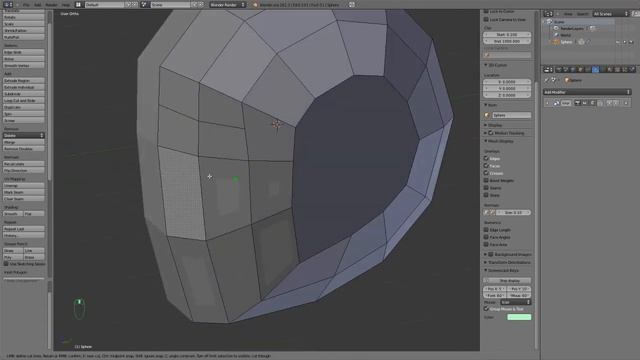Open the screen layout Default dropdown
Viewport: 640px width, 360px height.
104,4
